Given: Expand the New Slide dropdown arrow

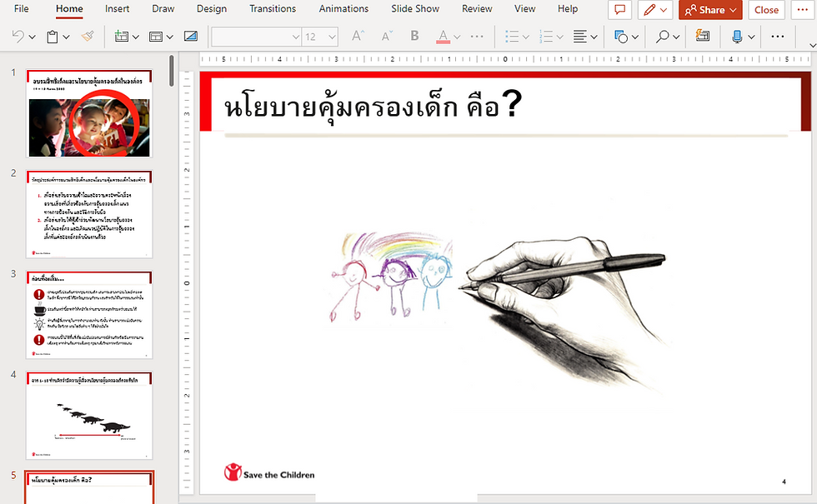Looking at the screenshot, I should pos(136,37).
